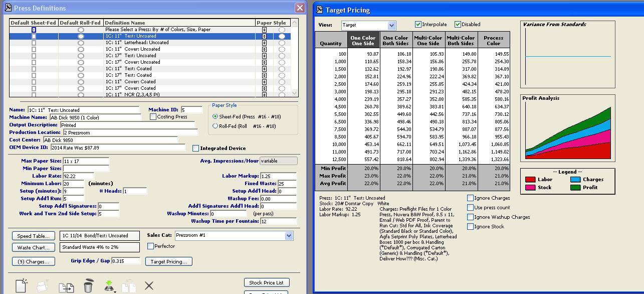Open the View dropdown showing Target
Viewport: 644px width, 294px height.
391,25
